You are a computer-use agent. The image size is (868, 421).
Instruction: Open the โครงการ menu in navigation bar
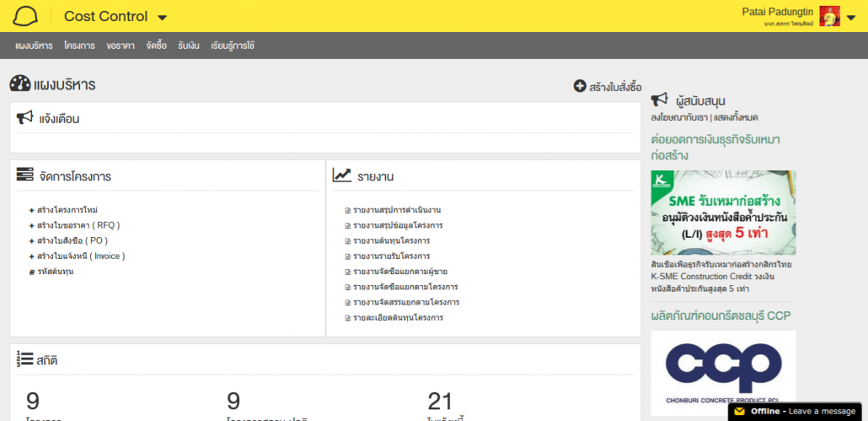click(79, 46)
